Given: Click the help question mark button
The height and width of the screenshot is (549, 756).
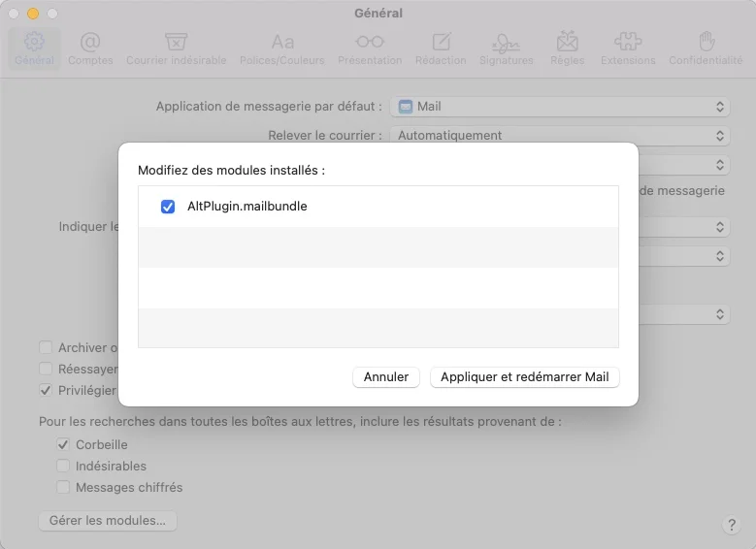Looking at the screenshot, I should click(732, 525).
